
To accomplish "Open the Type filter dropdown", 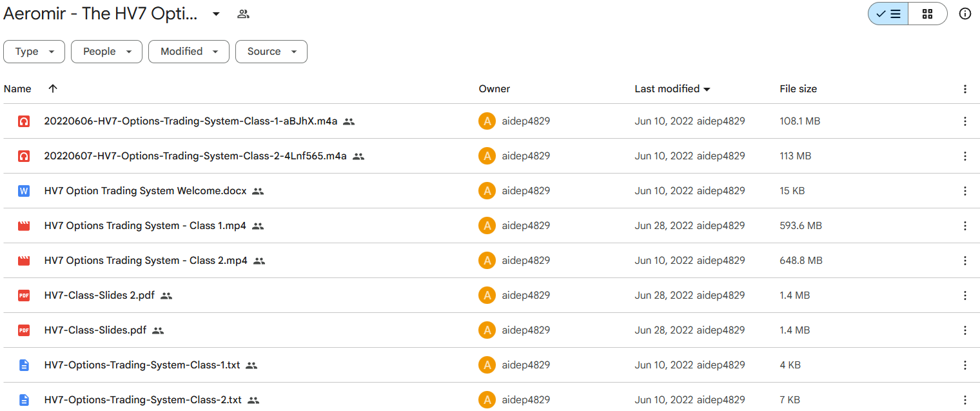I will coord(34,52).
